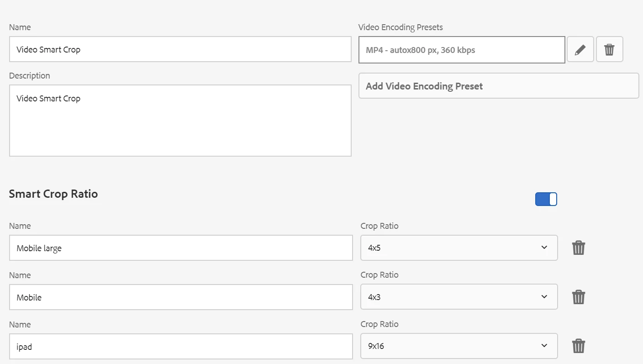Click the profile Name field Video Smart Crop
The height and width of the screenshot is (364, 643).
tap(180, 49)
